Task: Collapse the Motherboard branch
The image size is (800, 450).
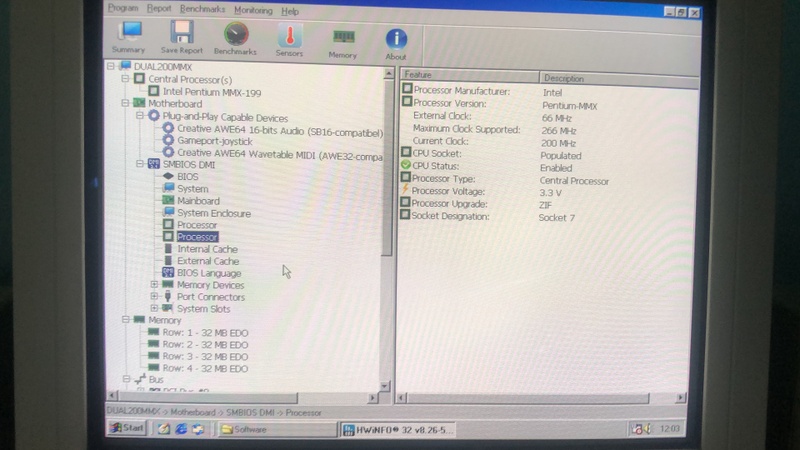Action: click(125, 103)
